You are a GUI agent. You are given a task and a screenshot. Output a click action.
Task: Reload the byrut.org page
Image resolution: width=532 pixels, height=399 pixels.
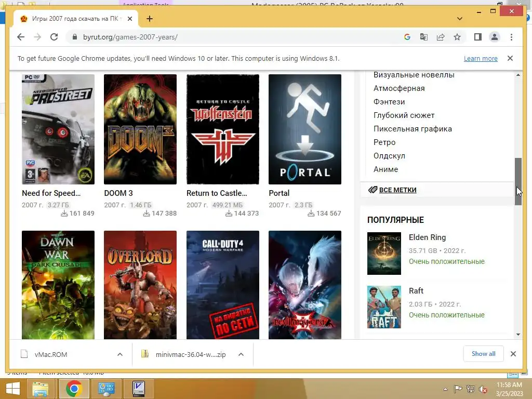coord(54,37)
